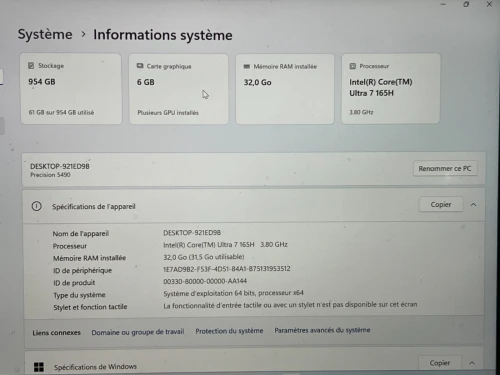Collapse the Spécifications de Windows section
The width and height of the screenshot is (500, 375).
click(x=472, y=363)
